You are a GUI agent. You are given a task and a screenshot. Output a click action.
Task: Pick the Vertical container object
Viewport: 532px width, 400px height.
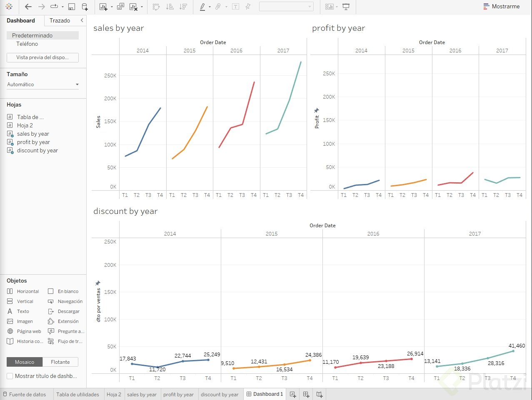point(20,301)
